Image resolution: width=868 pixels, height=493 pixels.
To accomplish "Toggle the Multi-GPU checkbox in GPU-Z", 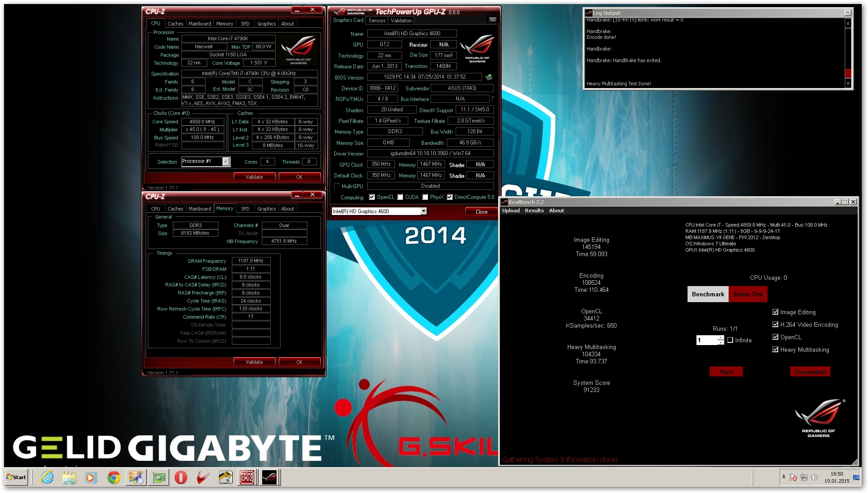I will coord(337,186).
